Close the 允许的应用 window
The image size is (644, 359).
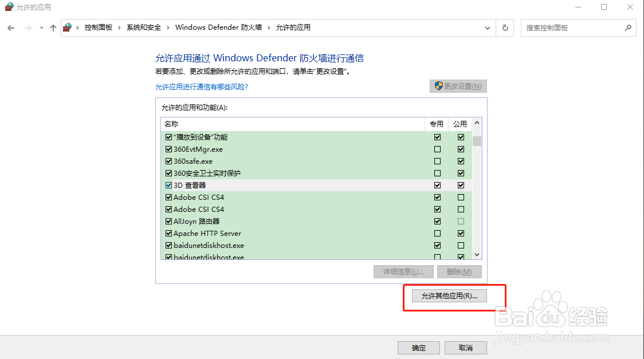point(630,7)
